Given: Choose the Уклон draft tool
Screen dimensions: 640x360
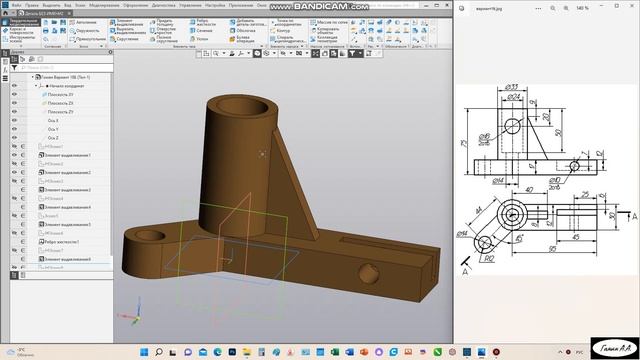Looking at the screenshot, I should [x=199, y=39].
